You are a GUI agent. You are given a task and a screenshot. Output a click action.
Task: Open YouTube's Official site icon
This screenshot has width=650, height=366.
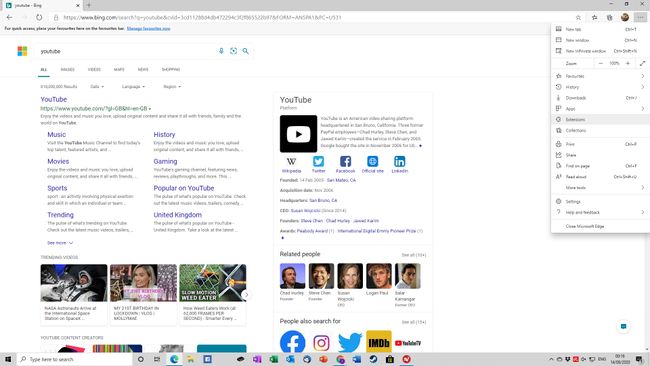[372, 161]
